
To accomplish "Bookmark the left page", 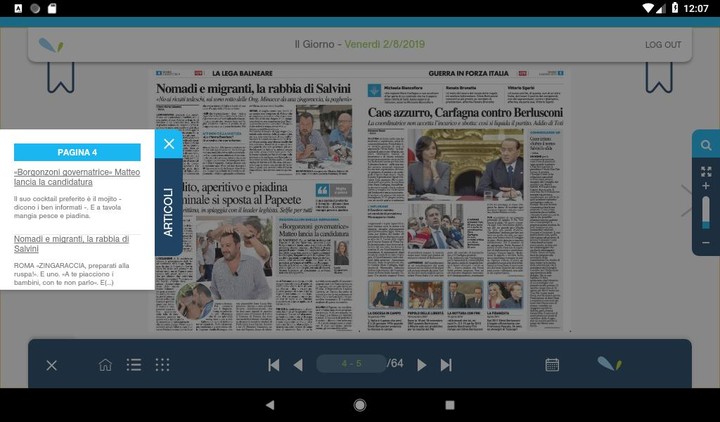I will [x=61, y=77].
